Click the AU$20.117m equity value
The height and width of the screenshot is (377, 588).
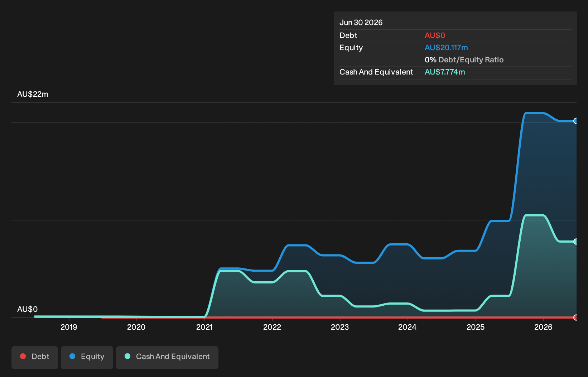[446, 48]
